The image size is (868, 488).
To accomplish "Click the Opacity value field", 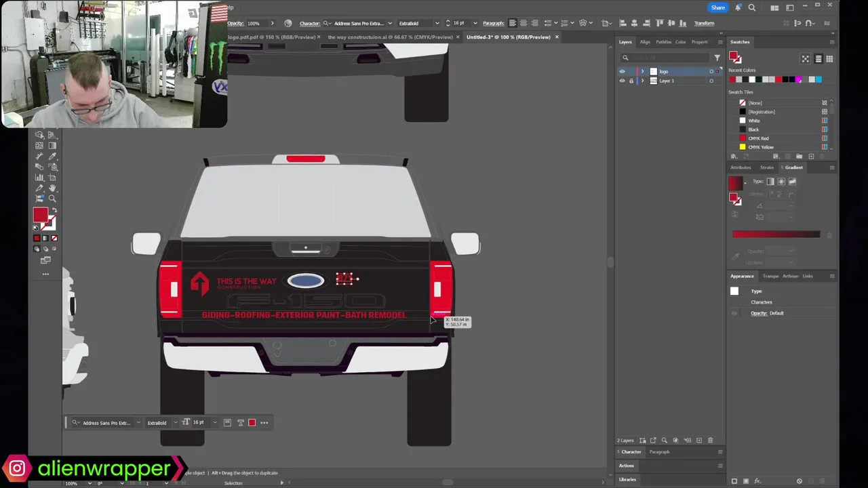I will [x=257, y=23].
